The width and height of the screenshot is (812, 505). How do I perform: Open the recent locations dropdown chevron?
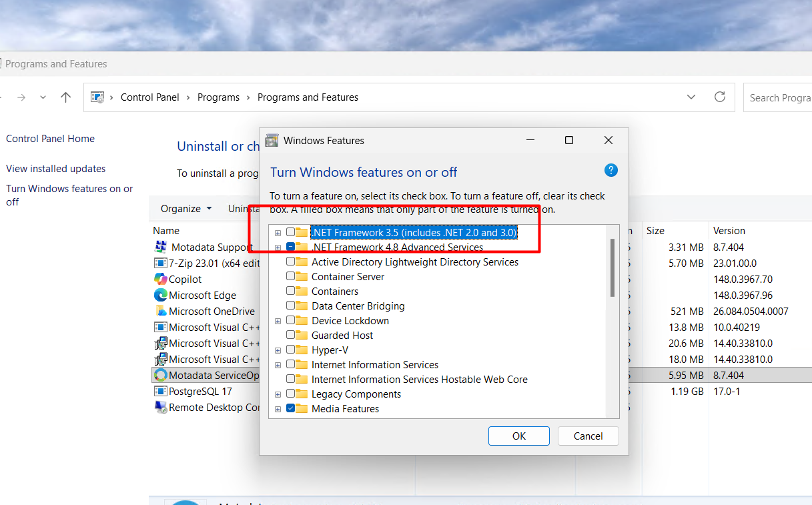pos(43,97)
